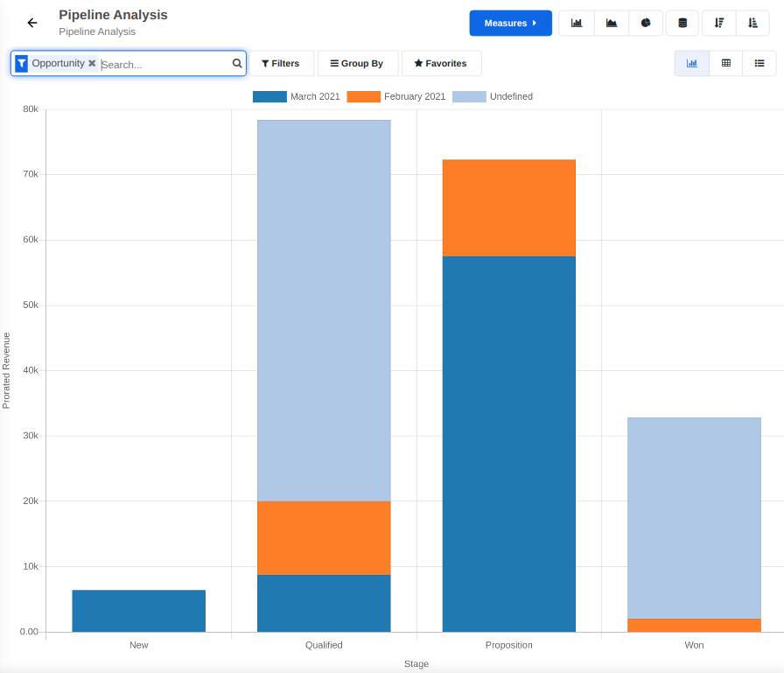This screenshot has height=673, width=784.
Task: Switch to the line chart icon
Action: pyautogui.click(x=611, y=23)
